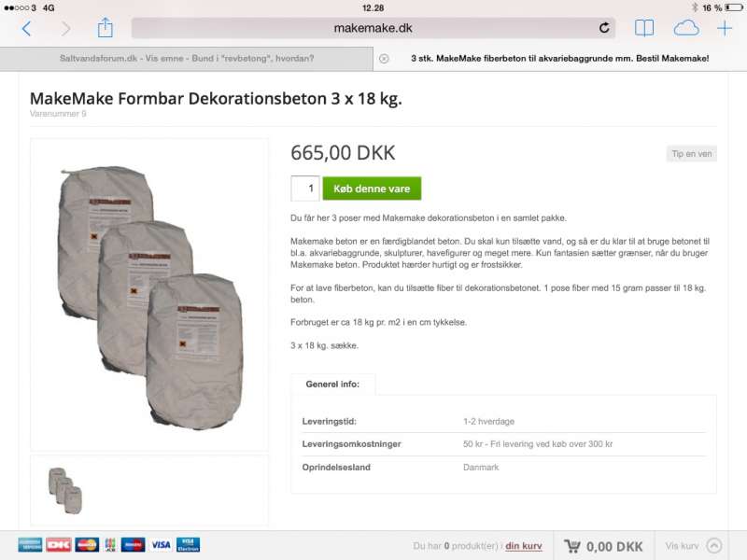Reload the makemake.dk page
Screen dimensions: 747x560
604,28
